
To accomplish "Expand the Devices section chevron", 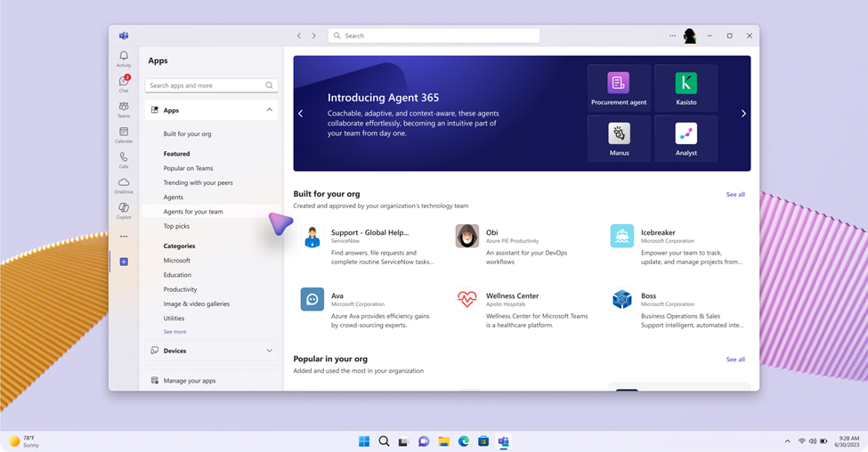I will point(269,351).
